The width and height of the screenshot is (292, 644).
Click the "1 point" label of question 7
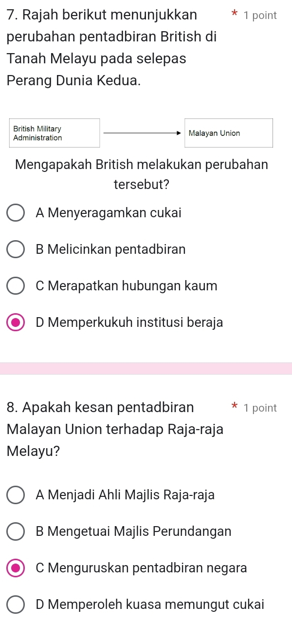[260, 16]
